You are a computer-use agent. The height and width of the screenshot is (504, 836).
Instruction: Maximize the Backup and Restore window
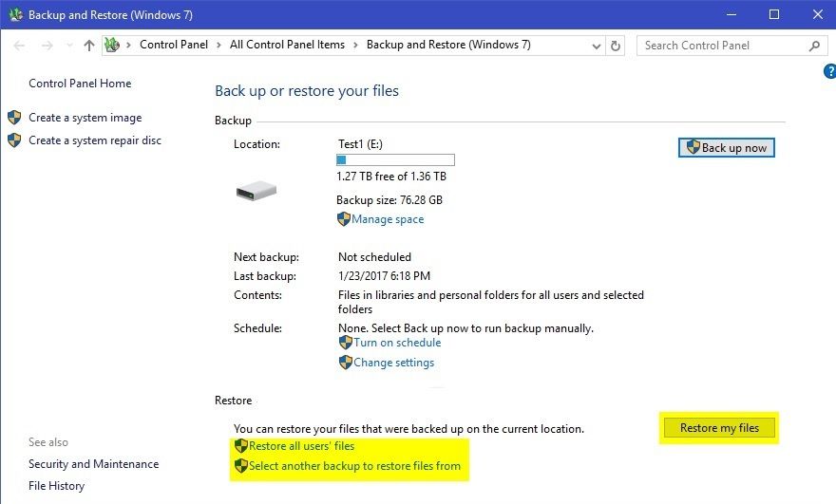click(x=774, y=14)
